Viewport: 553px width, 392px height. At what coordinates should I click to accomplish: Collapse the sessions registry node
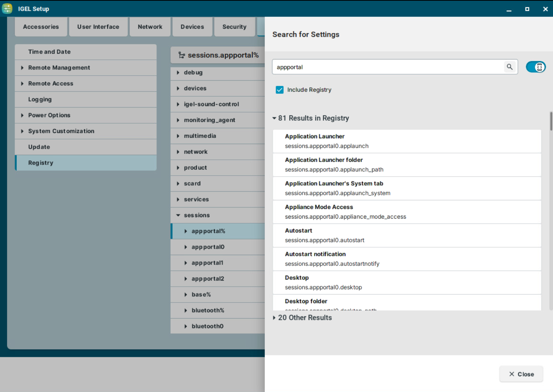tap(178, 215)
